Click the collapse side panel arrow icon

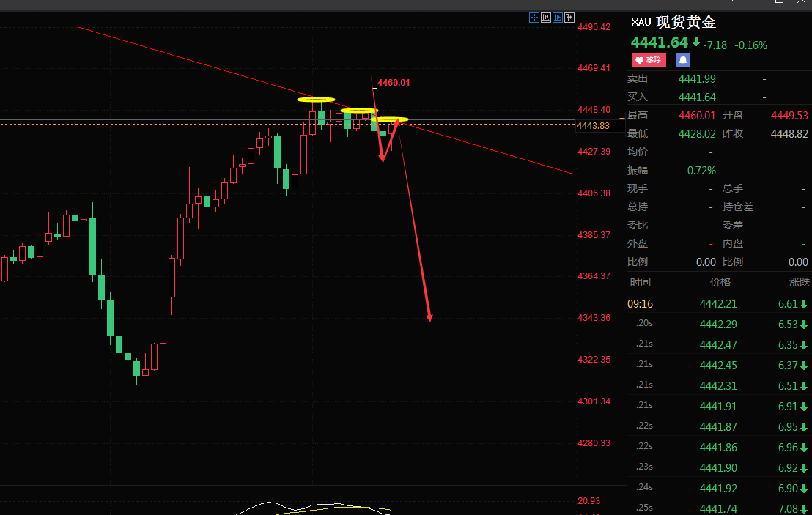click(x=569, y=18)
